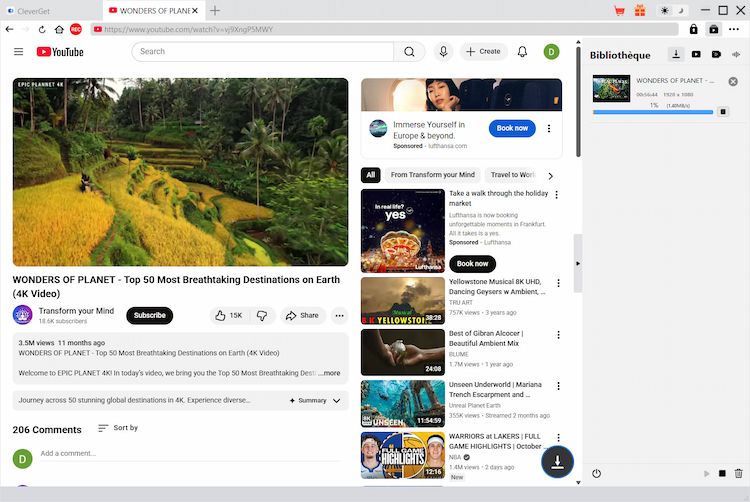Click the delete all trash icon

click(739, 473)
